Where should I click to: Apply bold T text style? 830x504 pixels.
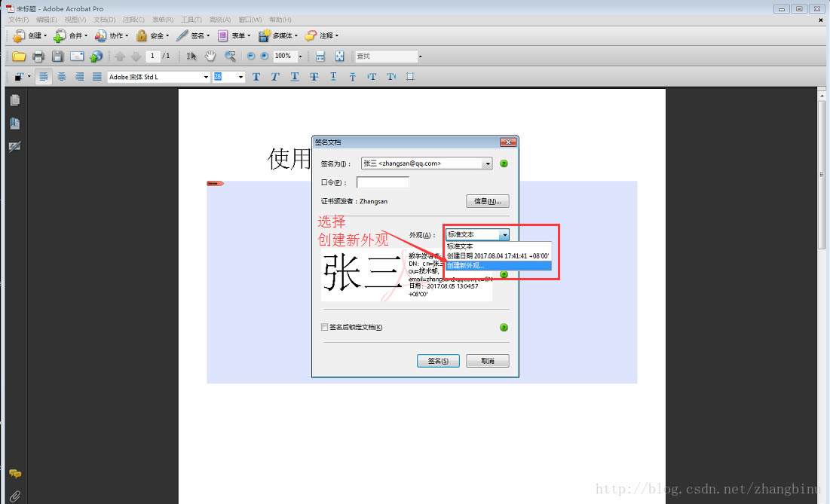pos(256,77)
